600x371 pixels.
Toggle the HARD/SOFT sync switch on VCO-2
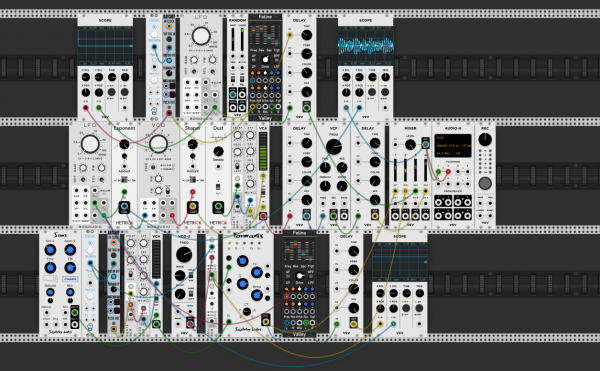coord(190,294)
